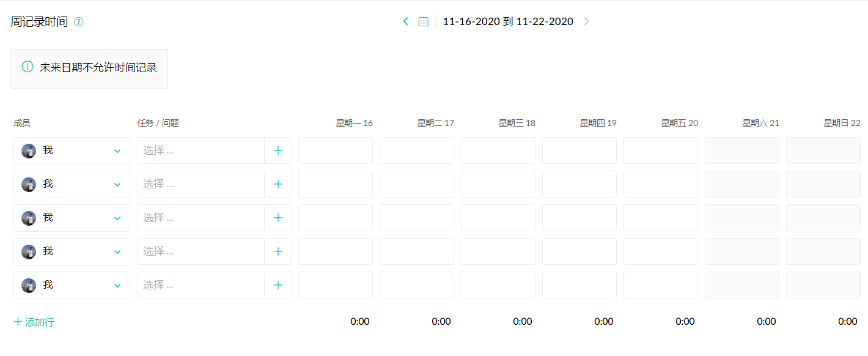Viewport: 868px width, 356px height.
Task: Click the 星期四 19 time field in fourth row
Action: (579, 251)
